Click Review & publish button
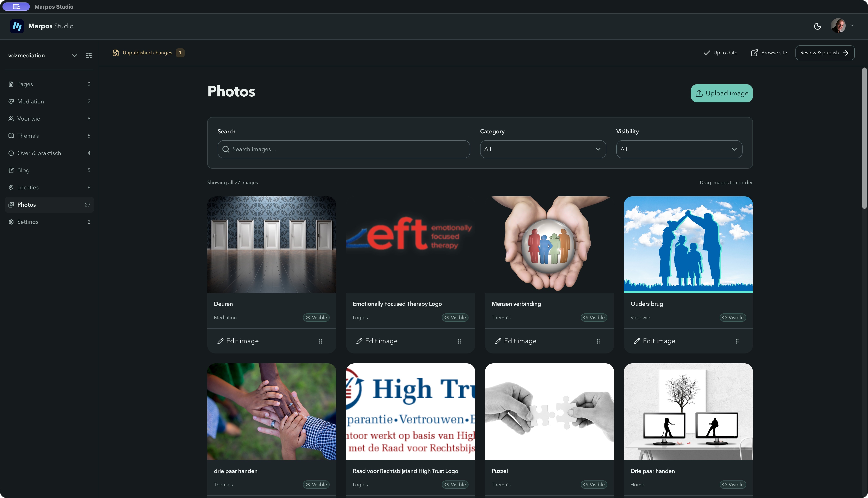Image resolution: width=868 pixels, height=498 pixels. (825, 53)
